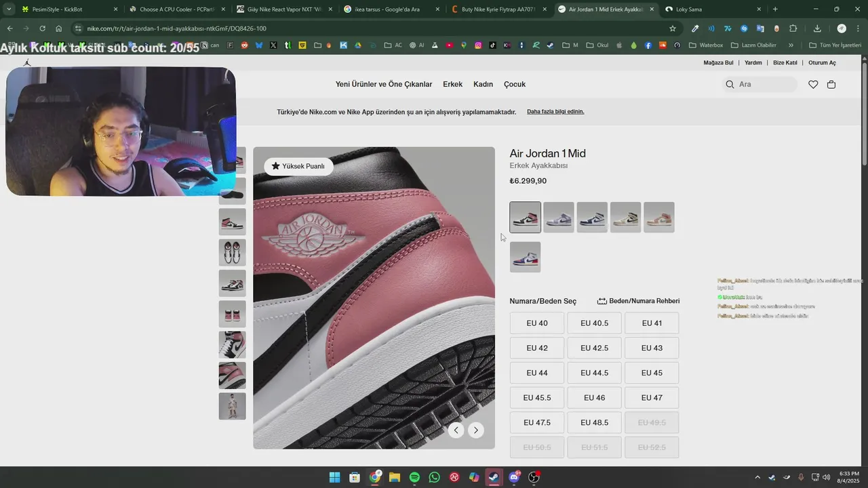The height and width of the screenshot is (488, 868).
Task: Open the Shazam browser extension
Action: [x=744, y=28]
